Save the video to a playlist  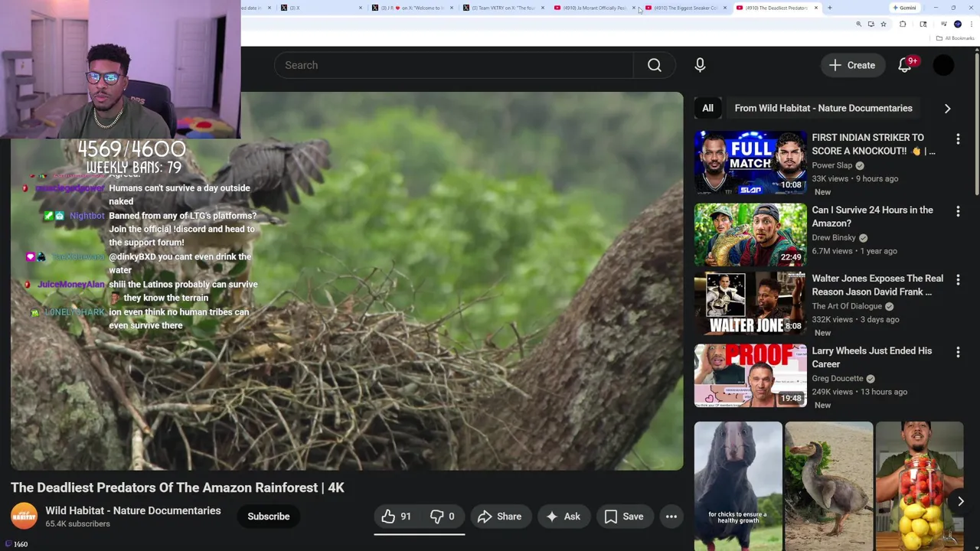624,517
